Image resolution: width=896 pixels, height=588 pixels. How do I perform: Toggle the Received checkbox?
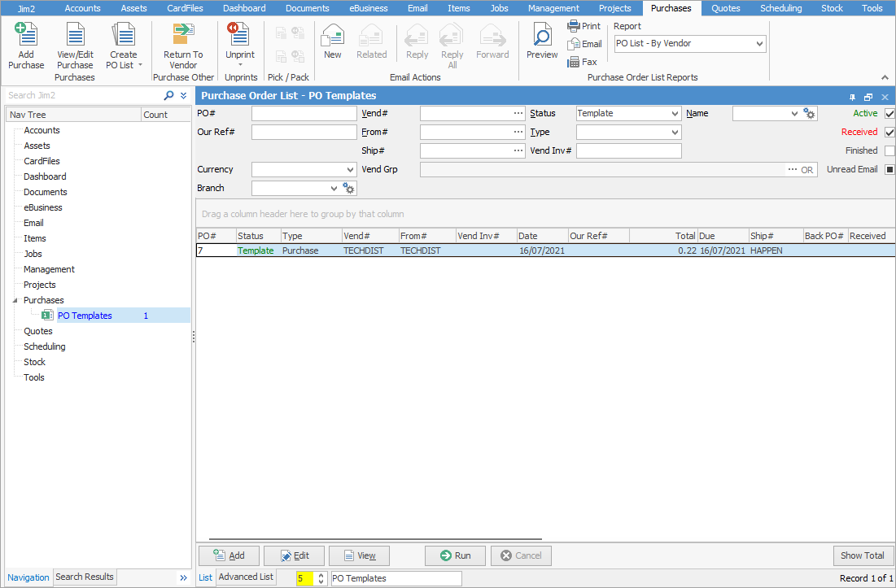[x=888, y=131]
